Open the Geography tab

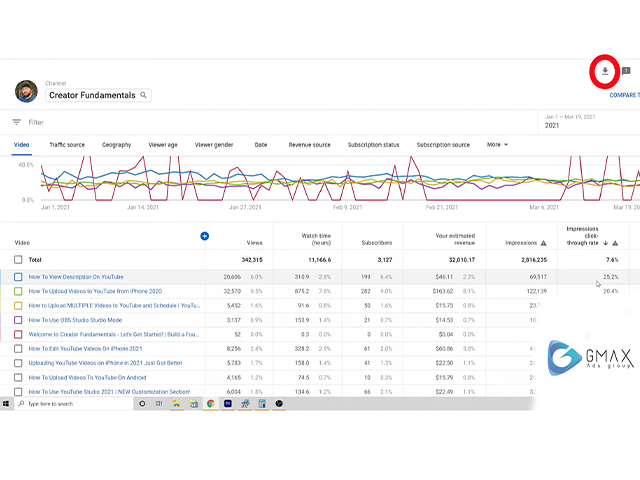click(x=116, y=145)
